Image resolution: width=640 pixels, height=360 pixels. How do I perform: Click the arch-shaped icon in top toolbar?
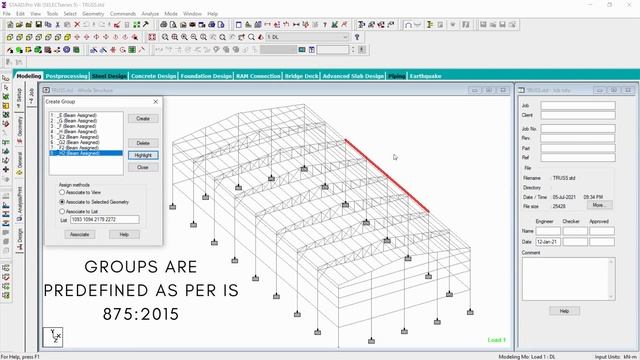(408, 24)
